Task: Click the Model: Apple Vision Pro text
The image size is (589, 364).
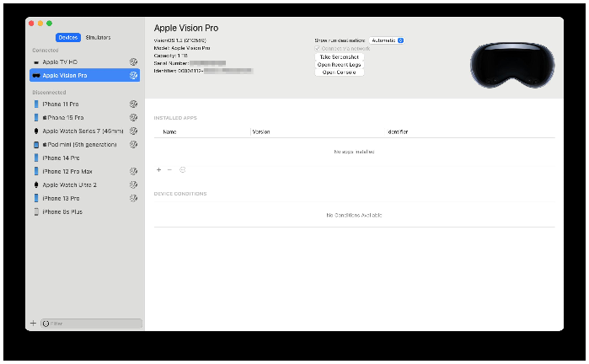Action: point(182,48)
